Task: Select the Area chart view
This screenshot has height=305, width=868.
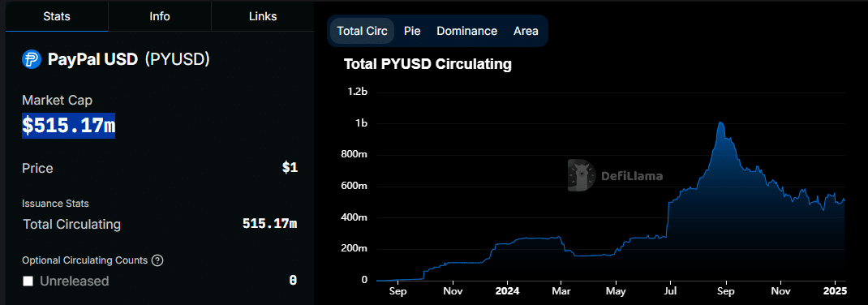Action: pos(526,31)
